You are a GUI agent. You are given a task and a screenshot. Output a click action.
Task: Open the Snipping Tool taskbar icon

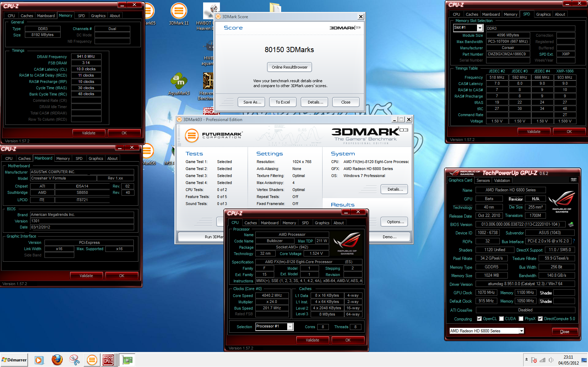click(74, 360)
